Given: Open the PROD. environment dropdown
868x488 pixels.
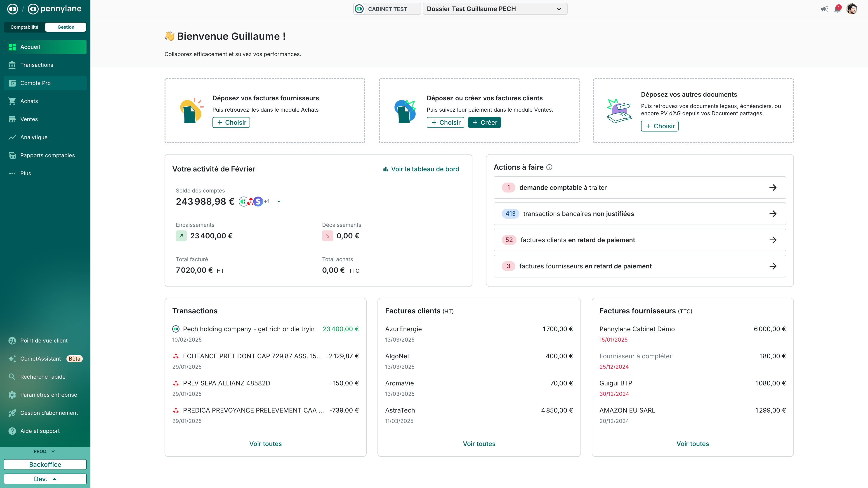Looking at the screenshot, I should (x=45, y=451).
